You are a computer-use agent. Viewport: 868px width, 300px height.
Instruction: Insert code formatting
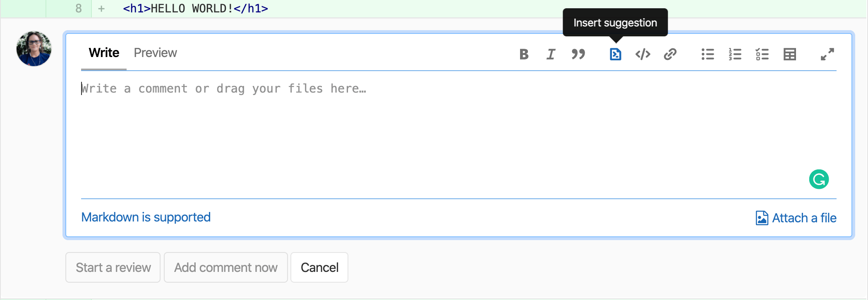(643, 54)
